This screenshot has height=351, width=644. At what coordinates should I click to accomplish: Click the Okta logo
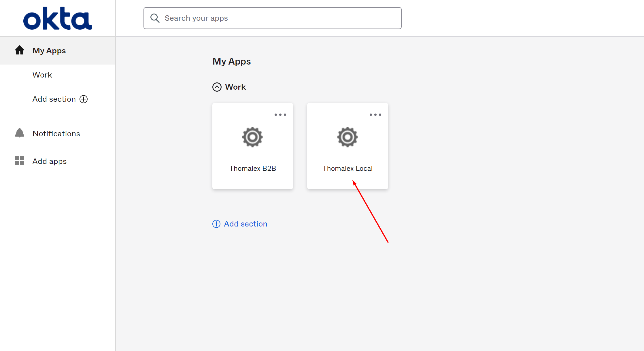coord(58,18)
